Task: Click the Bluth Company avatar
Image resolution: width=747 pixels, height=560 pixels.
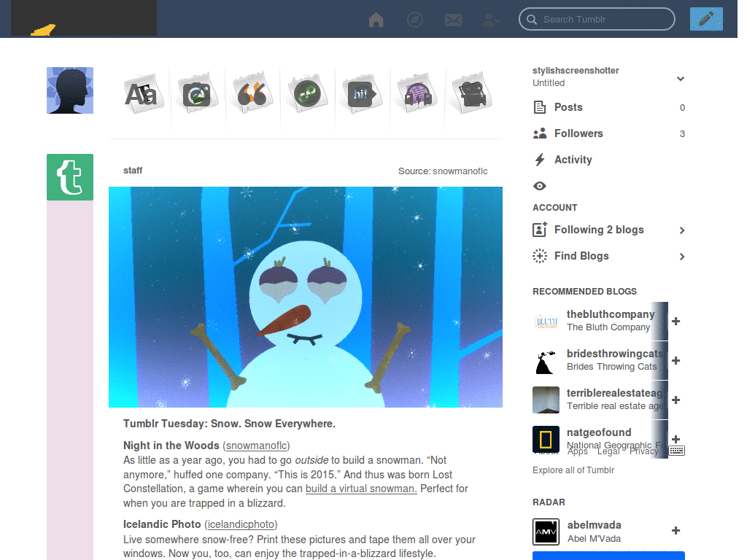Action: [546, 322]
